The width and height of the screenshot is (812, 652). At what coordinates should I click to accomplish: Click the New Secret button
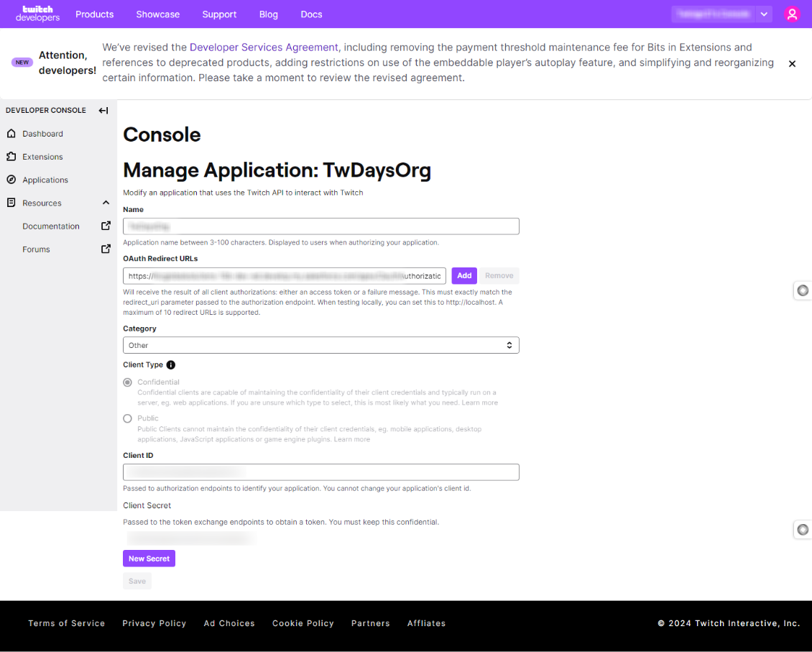click(x=149, y=559)
